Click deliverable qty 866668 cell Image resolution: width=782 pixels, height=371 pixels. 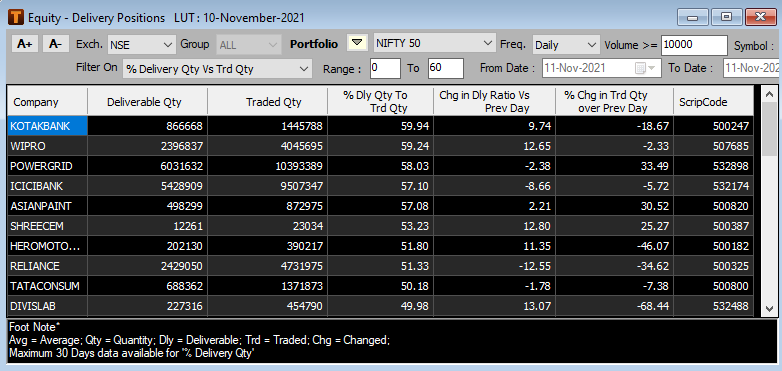pyautogui.click(x=147, y=126)
